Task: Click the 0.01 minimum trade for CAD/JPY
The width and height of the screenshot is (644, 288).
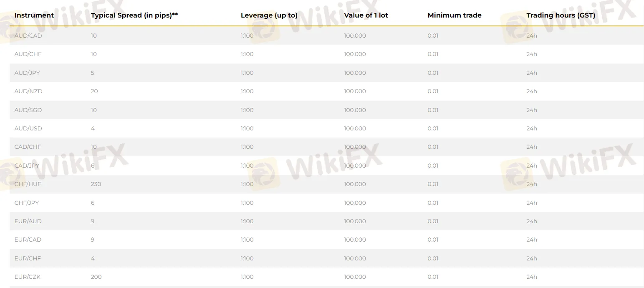Action: coord(433,166)
